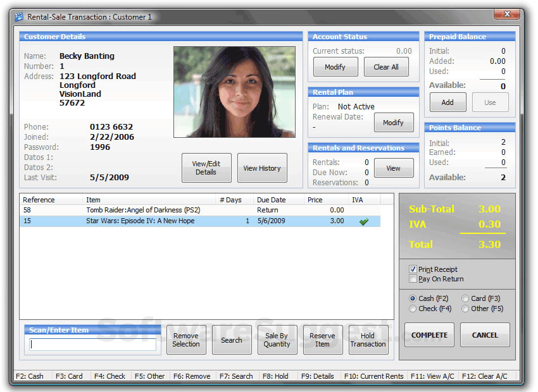Image resolution: width=538 pixels, height=392 pixels.
Task: Select Card (F3) payment option
Action: [x=465, y=298]
